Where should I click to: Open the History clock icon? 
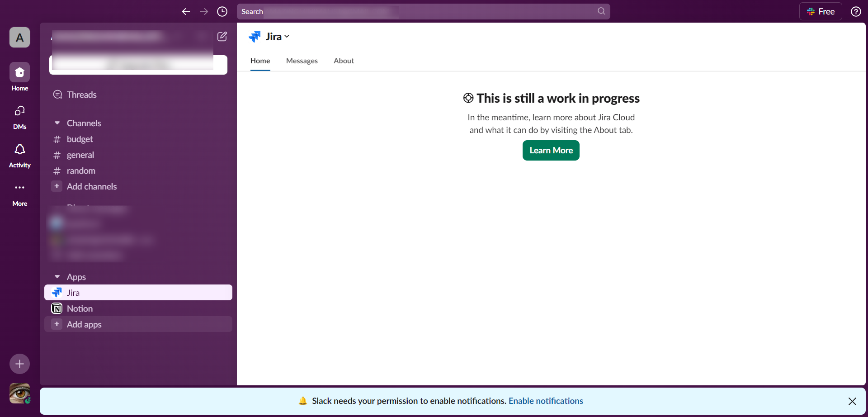[222, 12]
